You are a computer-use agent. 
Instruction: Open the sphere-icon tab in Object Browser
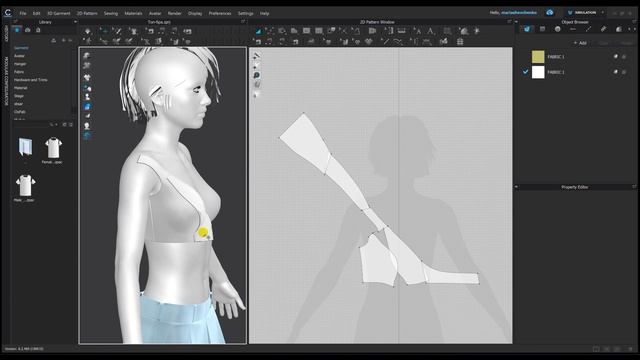pyautogui.click(x=558, y=29)
